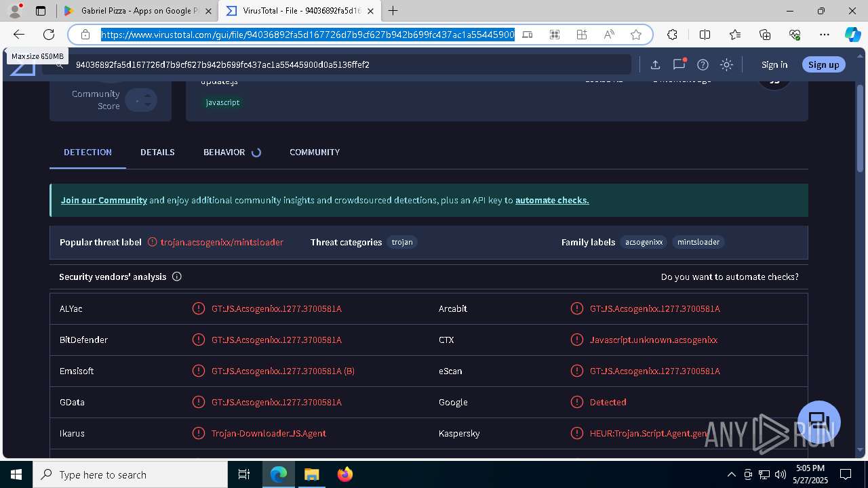Click the javascript tag
The image size is (868, 488).
tap(222, 102)
